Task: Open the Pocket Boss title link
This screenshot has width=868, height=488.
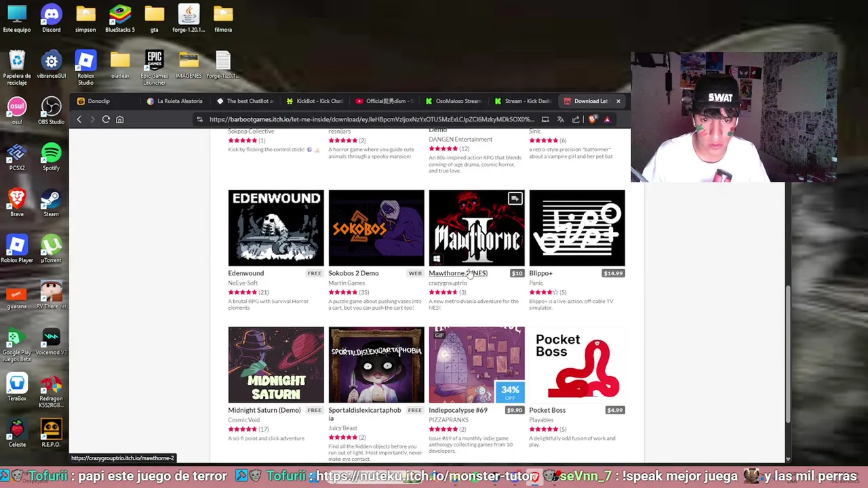Action: point(547,410)
